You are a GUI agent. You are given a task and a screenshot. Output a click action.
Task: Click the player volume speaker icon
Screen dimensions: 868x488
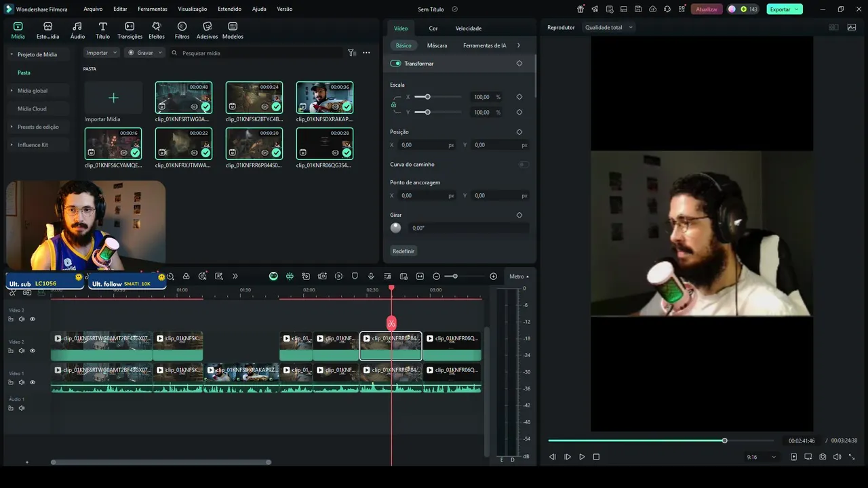pos(837,457)
